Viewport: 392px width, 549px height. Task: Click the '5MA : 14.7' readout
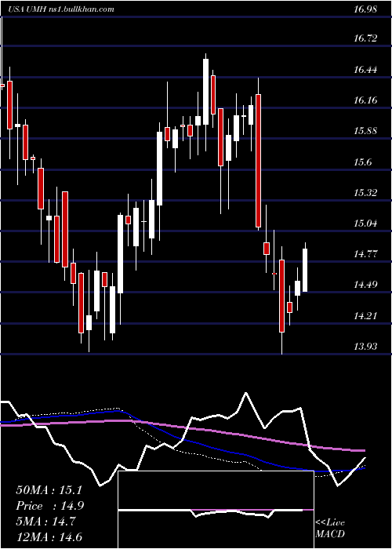pyautogui.click(x=45, y=522)
